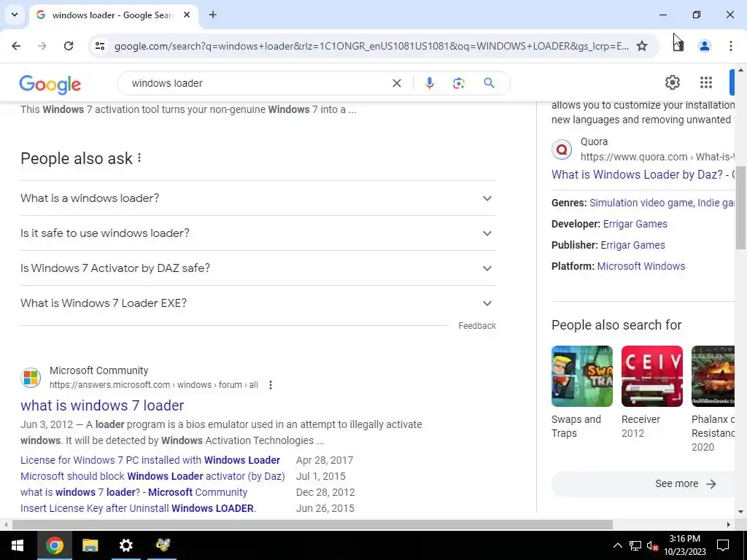
Task: Click the scroll down arrow
Action: pos(740,512)
